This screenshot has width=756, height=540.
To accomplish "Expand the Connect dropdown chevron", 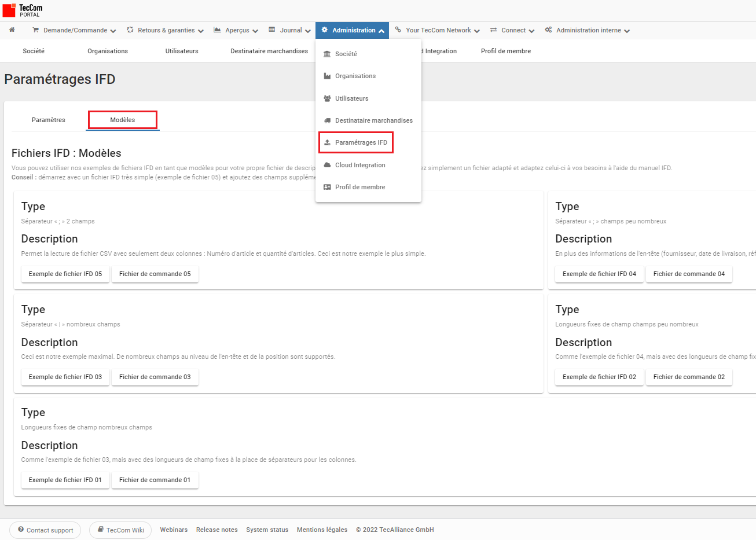I will (531, 31).
